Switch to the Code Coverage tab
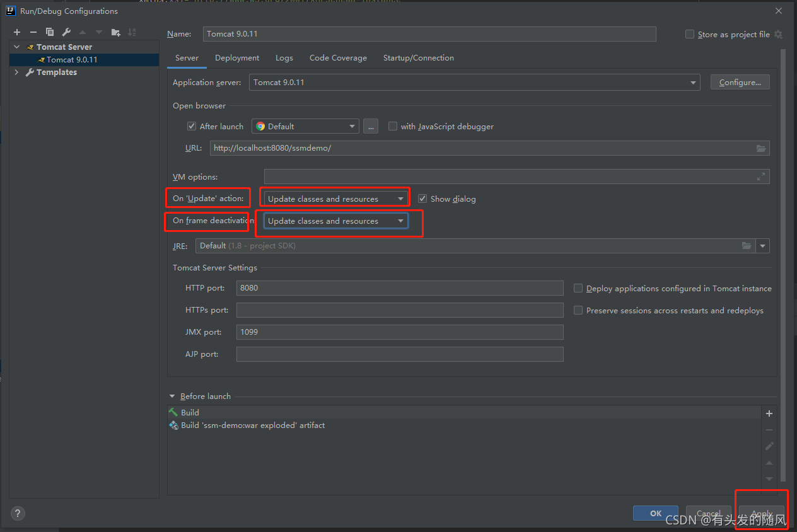The image size is (797, 532). click(338, 58)
